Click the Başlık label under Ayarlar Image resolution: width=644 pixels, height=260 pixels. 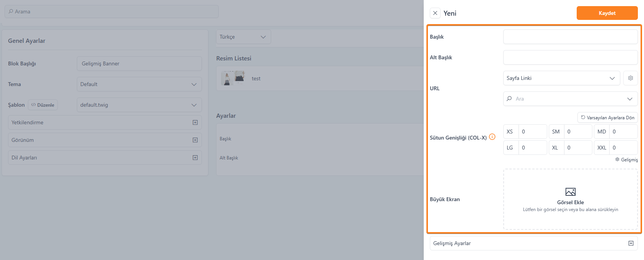pos(225,138)
